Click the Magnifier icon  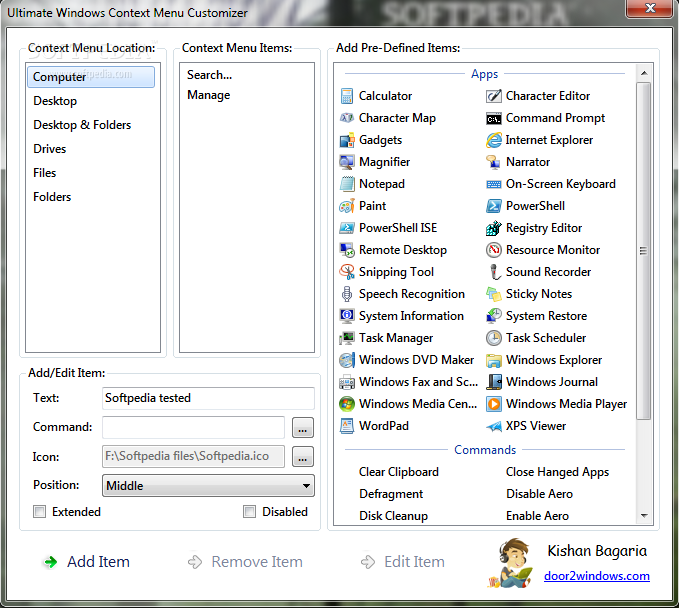346,162
